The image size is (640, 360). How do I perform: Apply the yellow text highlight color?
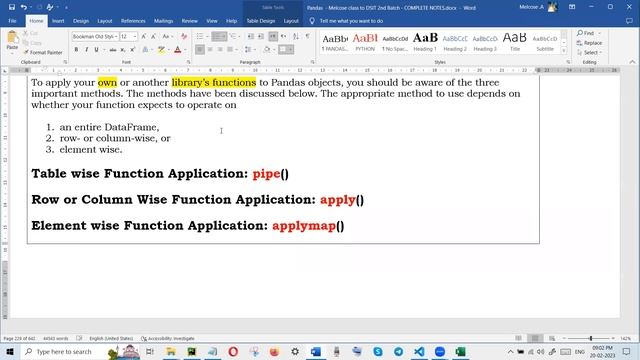click(x=162, y=49)
